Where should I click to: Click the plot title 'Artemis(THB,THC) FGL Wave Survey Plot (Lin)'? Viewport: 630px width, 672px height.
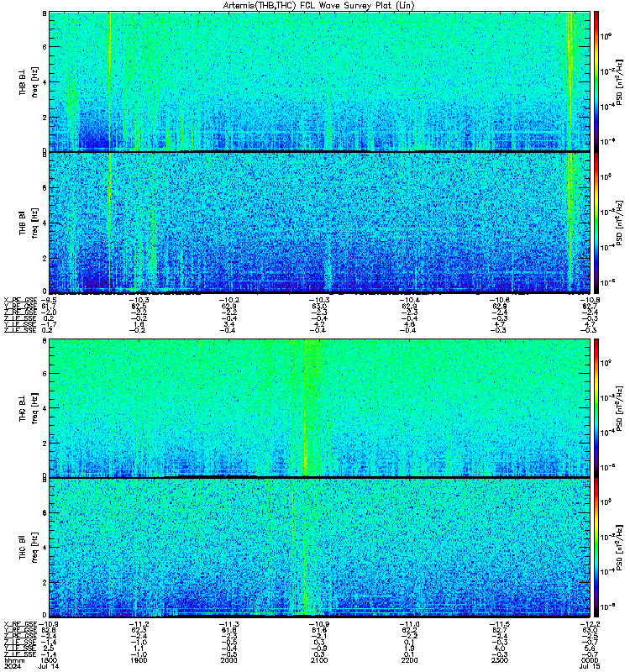tap(318, 6)
